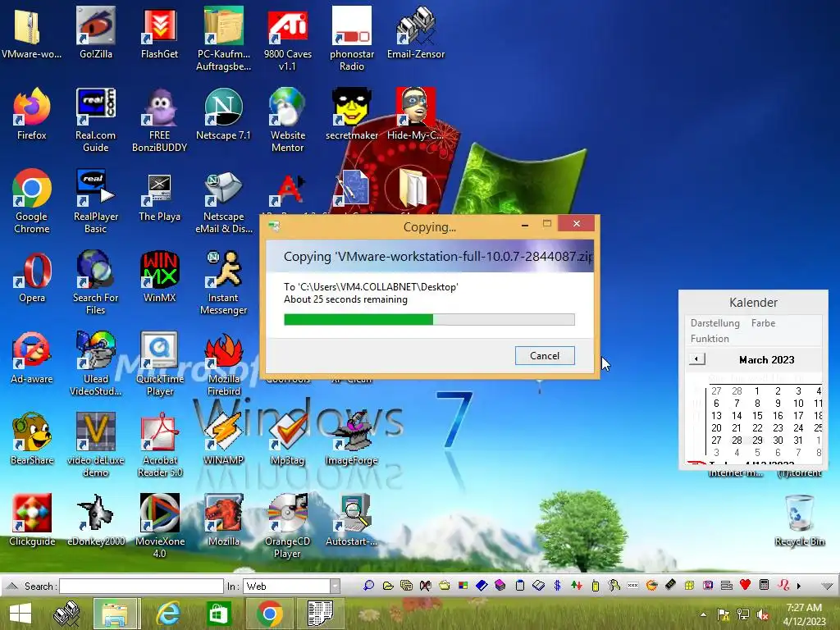This screenshot has height=630, width=840.
Task: Launch Internet Explorer from the taskbar
Action: click(x=168, y=614)
